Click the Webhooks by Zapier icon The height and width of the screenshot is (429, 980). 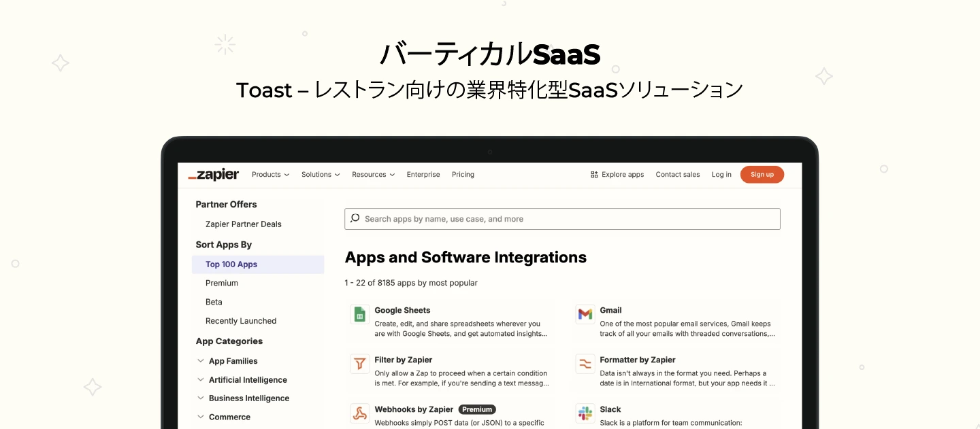[x=359, y=413]
